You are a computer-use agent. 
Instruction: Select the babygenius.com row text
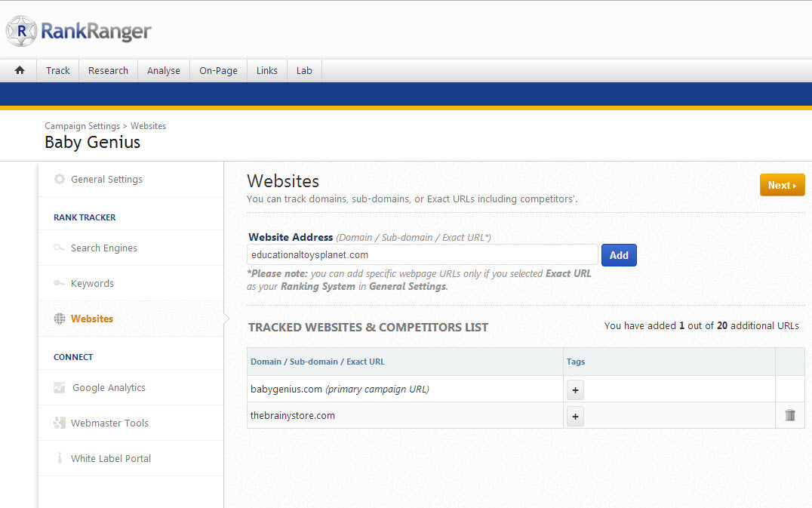pyautogui.click(x=340, y=389)
